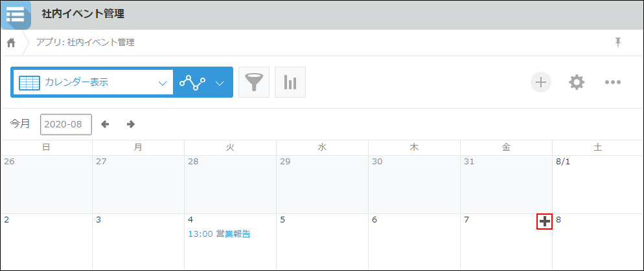Viewport: 644px width, 271px height.
Task: Open the filter funnel settings
Action: (254, 82)
